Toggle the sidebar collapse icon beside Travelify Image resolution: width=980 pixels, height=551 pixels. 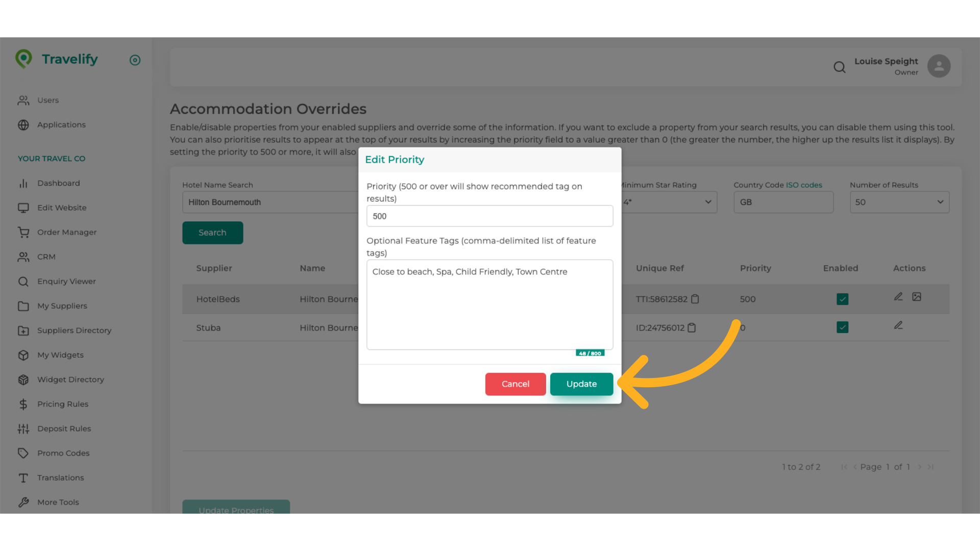coord(135,60)
